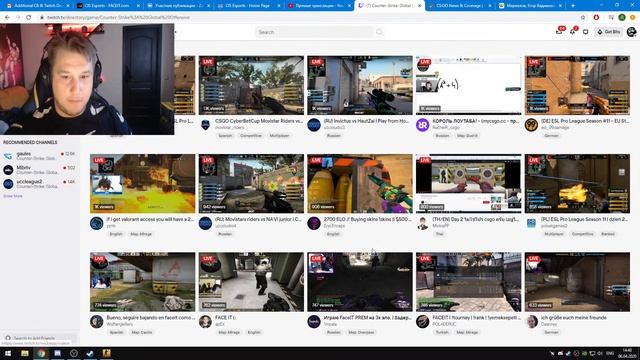Open 'Ich grüße euch meine freunde' title
The image size is (640, 360).
(x=573, y=318)
